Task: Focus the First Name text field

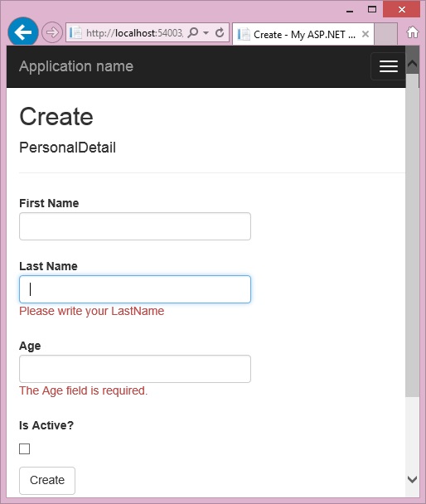Action: (x=135, y=226)
